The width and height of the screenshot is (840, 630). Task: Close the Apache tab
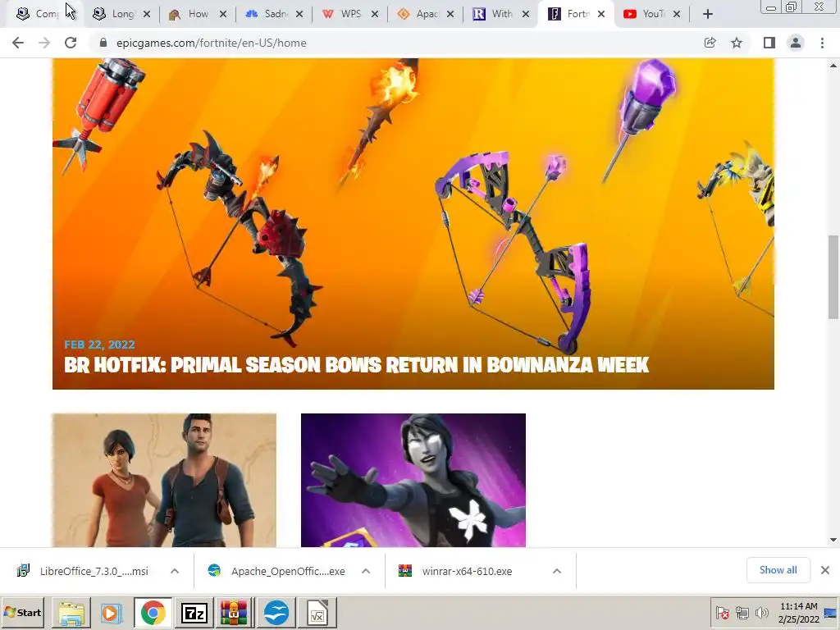coord(450,15)
